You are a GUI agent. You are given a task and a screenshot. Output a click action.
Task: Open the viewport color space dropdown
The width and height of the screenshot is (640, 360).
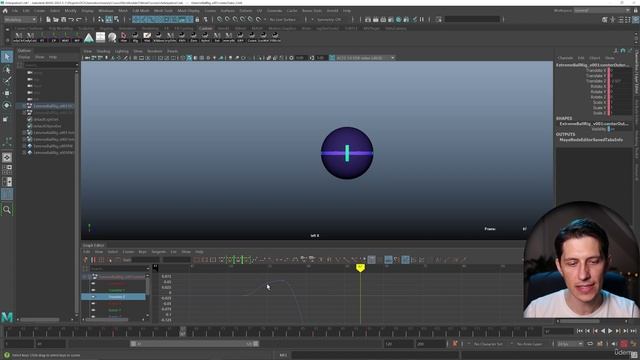point(365,58)
